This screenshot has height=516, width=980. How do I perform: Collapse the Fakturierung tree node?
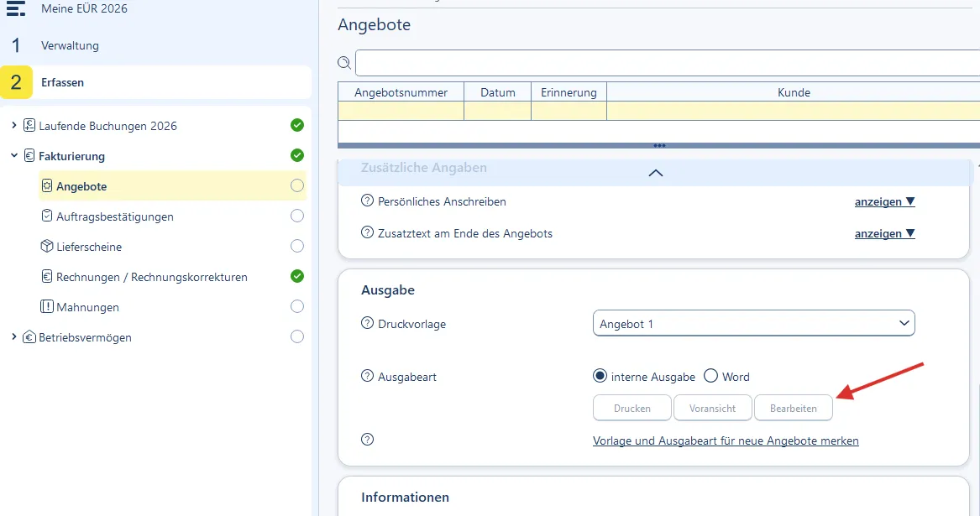(x=13, y=155)
